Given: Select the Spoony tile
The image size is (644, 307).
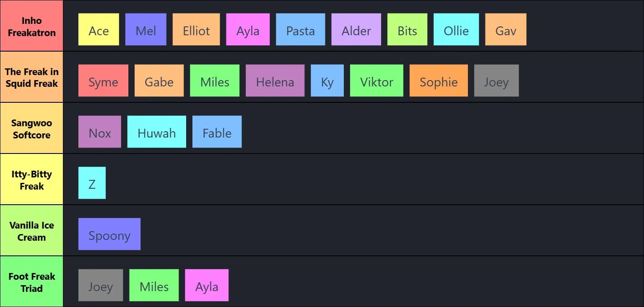Looking at the screenshot, I should [x=109, y=234].
